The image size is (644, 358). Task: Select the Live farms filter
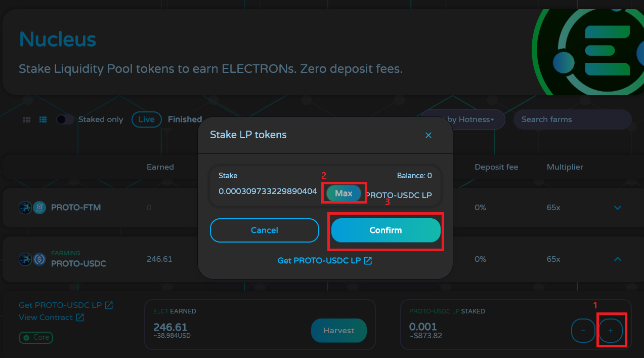point(146,120)
